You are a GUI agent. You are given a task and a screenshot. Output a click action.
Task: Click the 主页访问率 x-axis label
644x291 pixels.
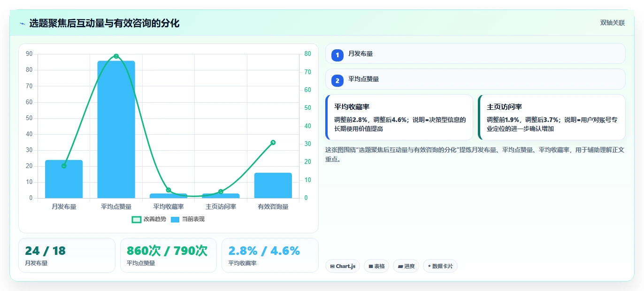[221, 207]
